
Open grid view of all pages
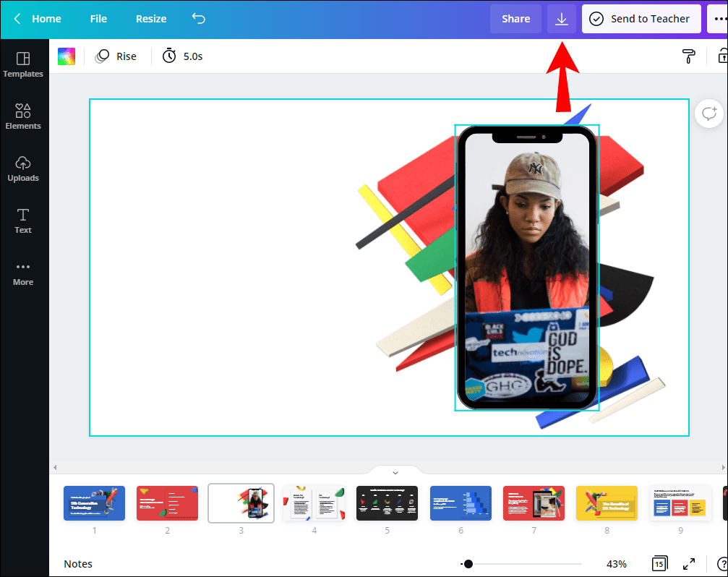[x=659, y=563]
